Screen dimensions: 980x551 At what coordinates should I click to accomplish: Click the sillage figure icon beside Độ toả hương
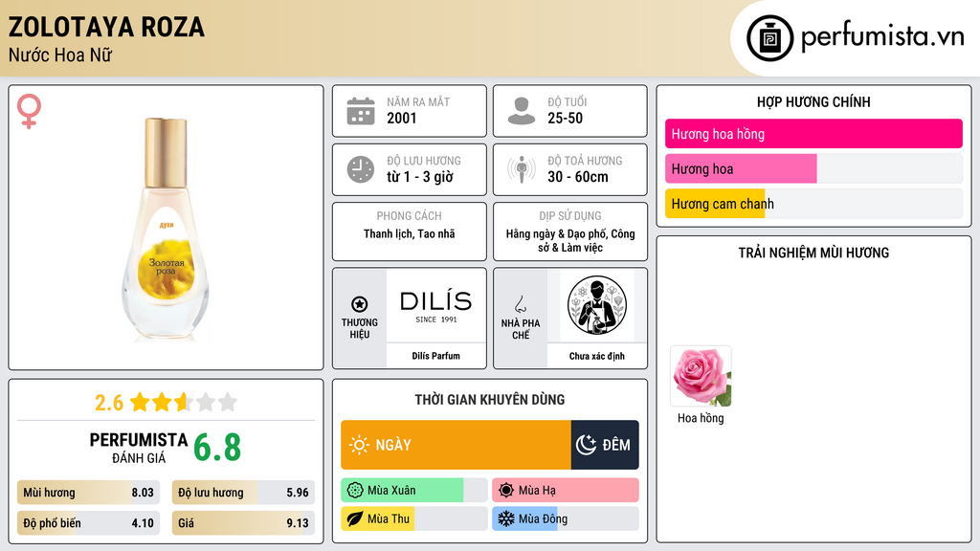tap(522, 169)
